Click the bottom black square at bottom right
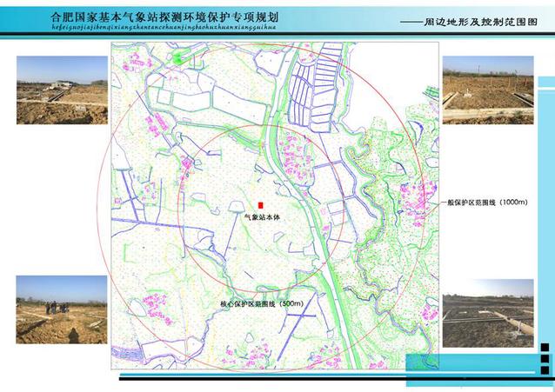The image size is (555, 392). coord(545,369)
